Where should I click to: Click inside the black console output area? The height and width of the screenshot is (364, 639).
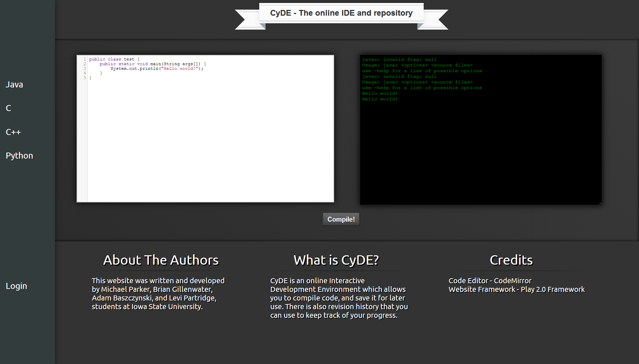point(481,150)
